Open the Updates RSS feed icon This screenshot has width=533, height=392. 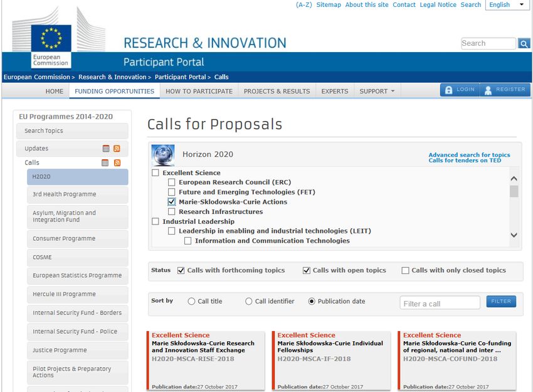117,149
